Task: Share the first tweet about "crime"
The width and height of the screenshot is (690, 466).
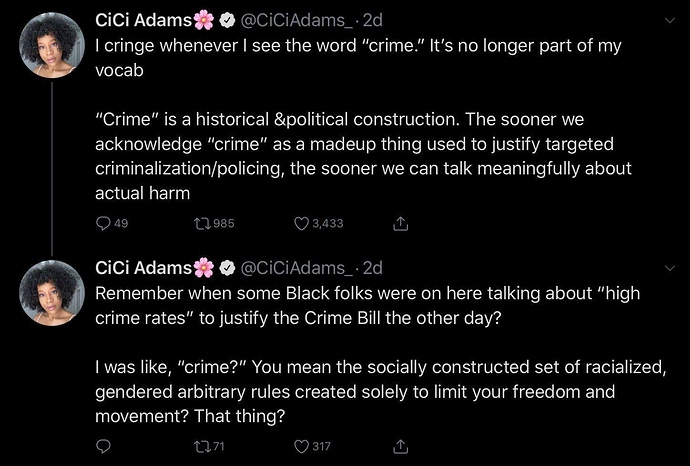Action: click(400, 224)
